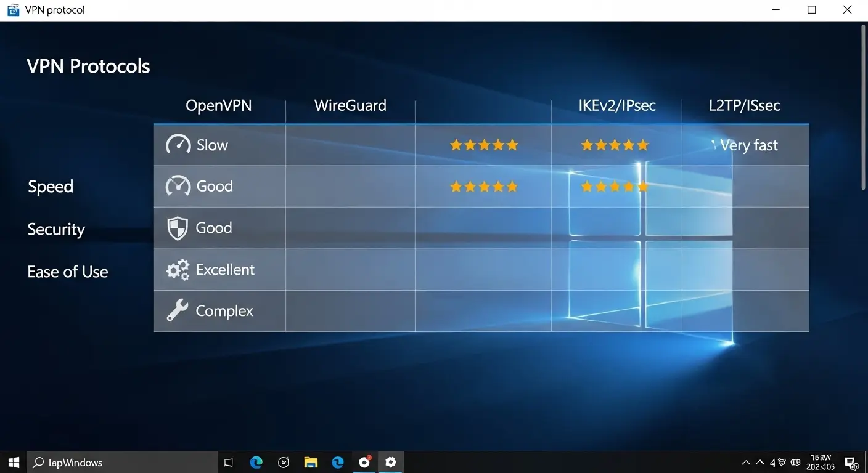Image resolution: width=868 pixels, height=473 pixels.
Task: Open the Edge icon next to Task View
Action: 256,462
